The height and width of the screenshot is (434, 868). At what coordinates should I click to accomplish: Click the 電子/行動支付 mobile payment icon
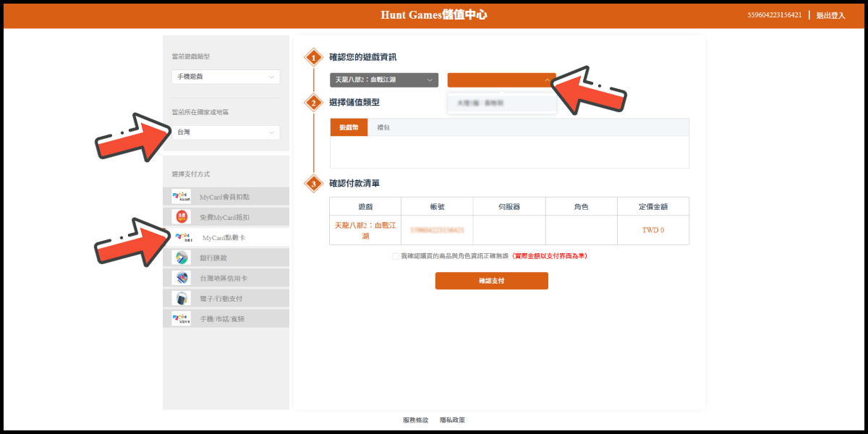181,298
